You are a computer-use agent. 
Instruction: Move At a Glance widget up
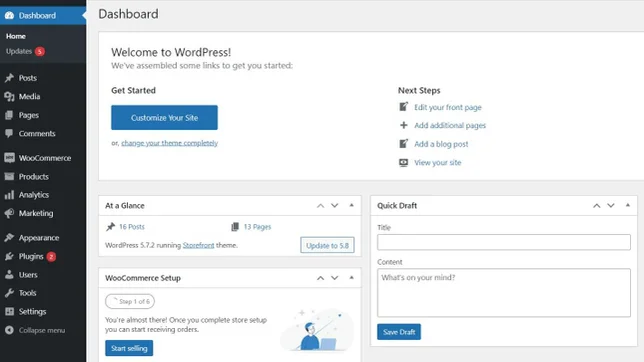tap(320, 205)
